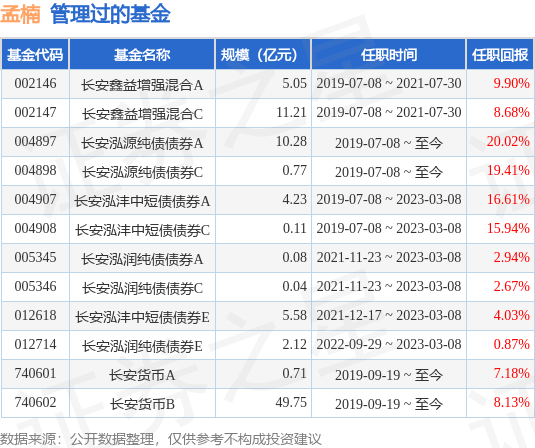Open fund 长安泓润纯债债券A
Image resolution: width=535 pixels, height=448 pixels.
click(x=142, y=259)
